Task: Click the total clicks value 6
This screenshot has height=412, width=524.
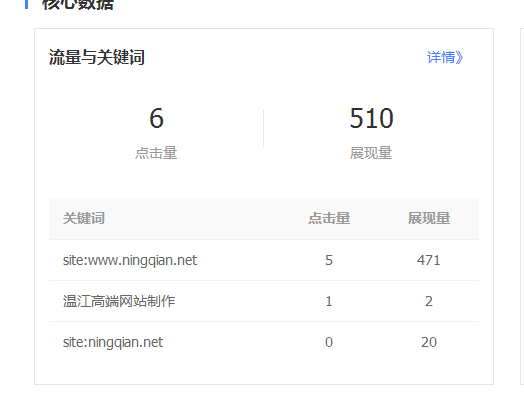Action: [x=156, y=118]
